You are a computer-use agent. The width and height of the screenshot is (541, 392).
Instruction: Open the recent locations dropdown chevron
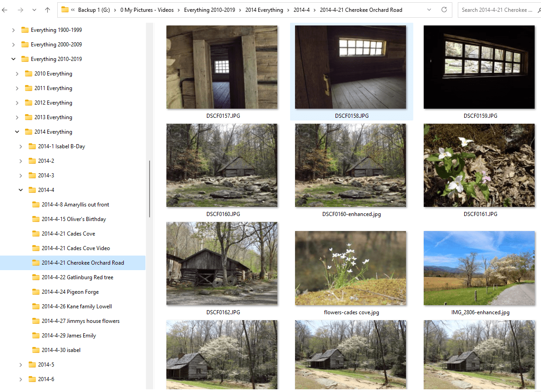click(34, 10)
